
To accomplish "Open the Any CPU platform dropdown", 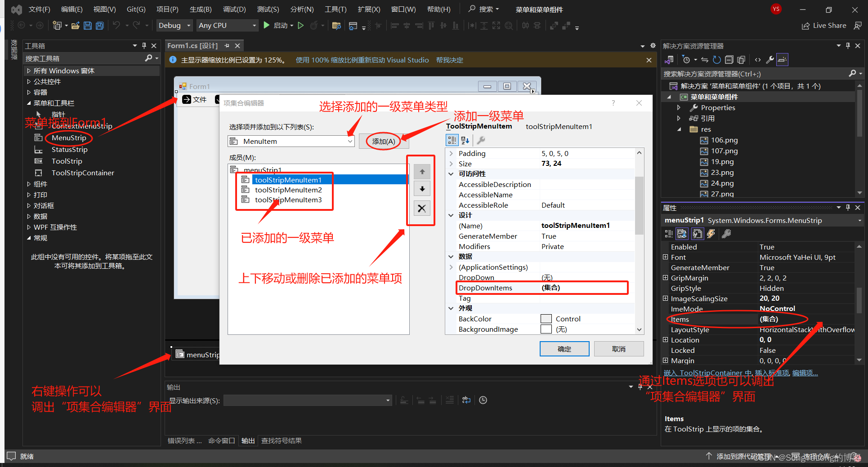I will coord(228,25).
